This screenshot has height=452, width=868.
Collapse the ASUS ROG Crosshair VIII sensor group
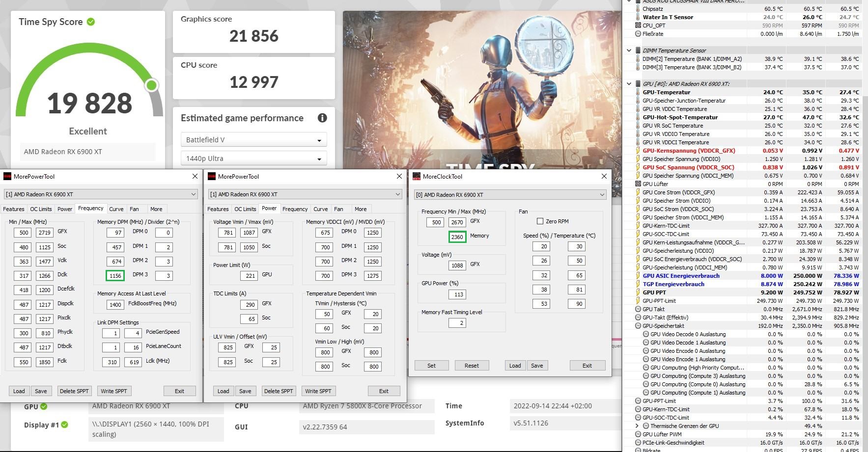(629, 1)
